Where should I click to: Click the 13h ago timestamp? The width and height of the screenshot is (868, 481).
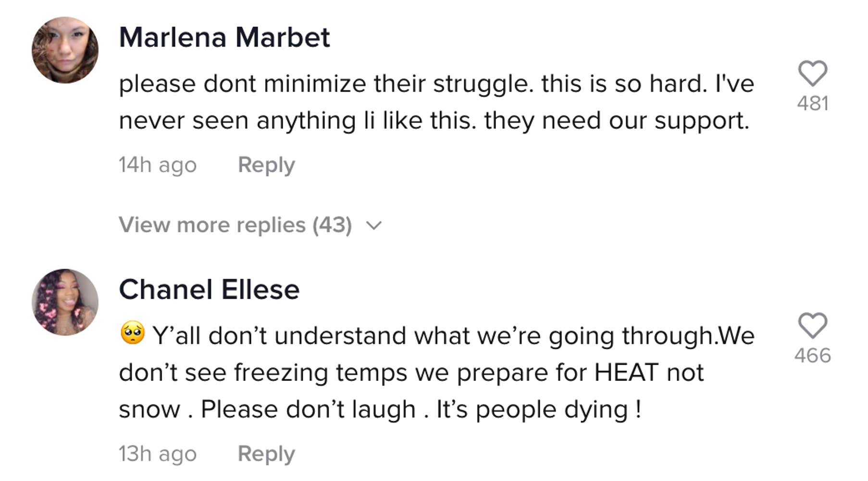click(158, 454)
